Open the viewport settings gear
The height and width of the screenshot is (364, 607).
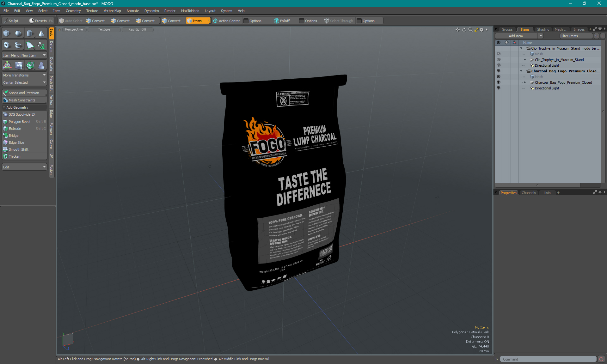click(481, 30)
